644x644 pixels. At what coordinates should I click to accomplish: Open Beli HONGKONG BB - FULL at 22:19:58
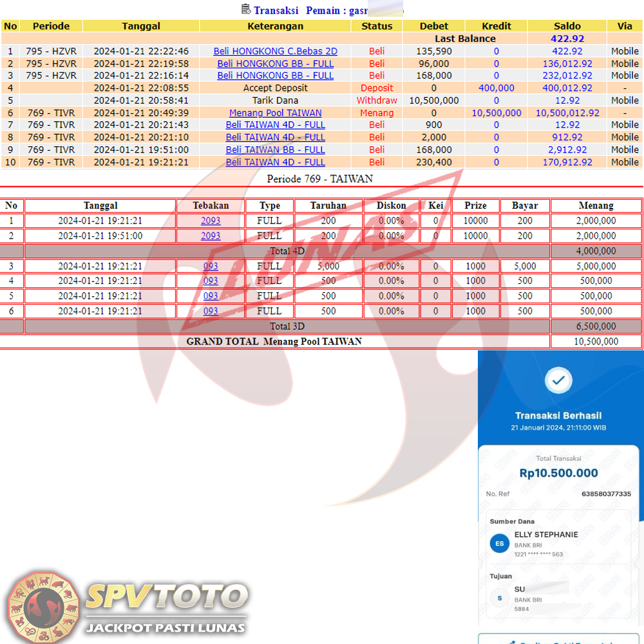[275, 63]
